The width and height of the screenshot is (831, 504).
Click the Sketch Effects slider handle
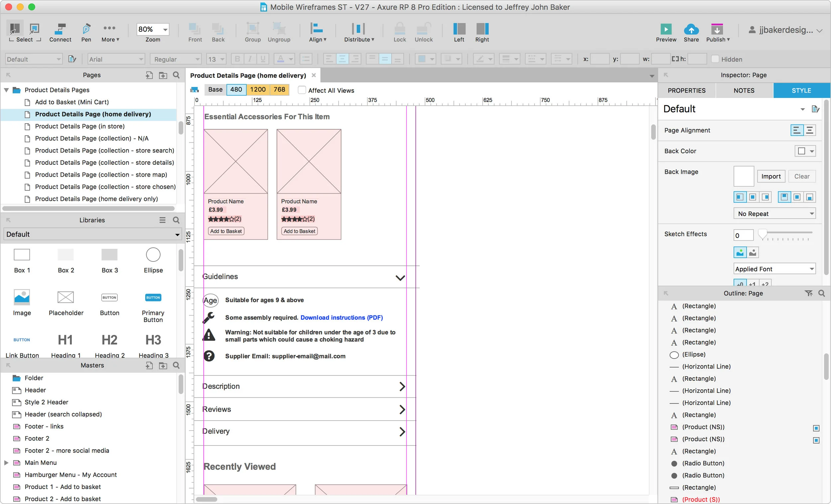click(763, 234)
